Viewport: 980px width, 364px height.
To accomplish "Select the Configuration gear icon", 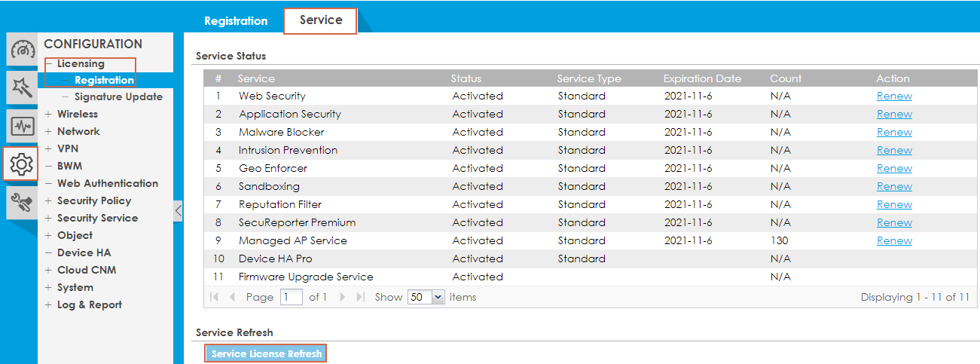I will click(22, 164).
